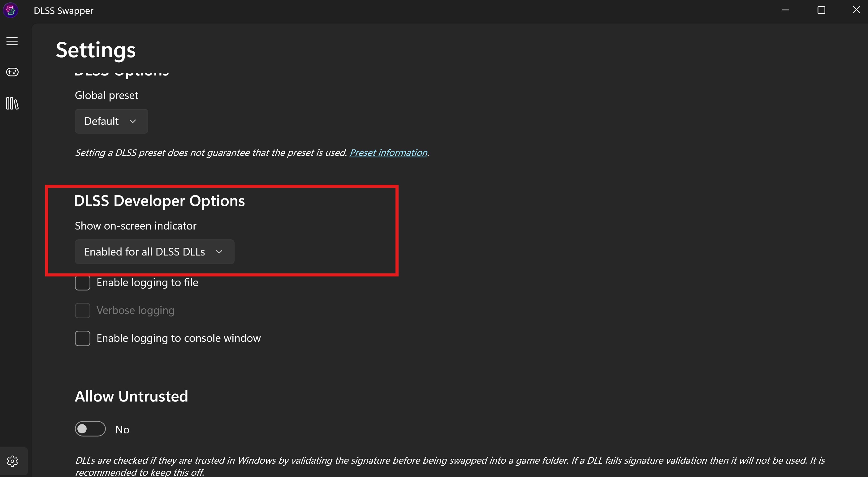
Task: Select the Settings gear icon in sidebar
Action: point(12,461)
